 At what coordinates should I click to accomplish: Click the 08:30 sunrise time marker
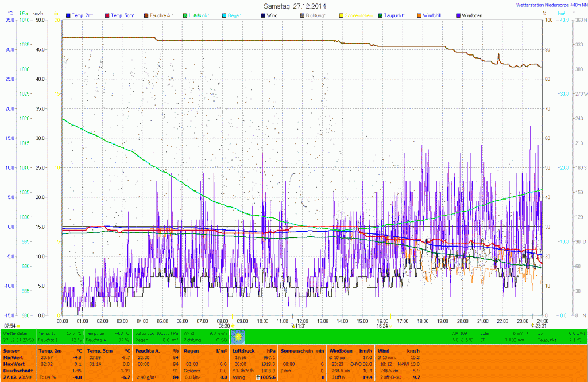pos(223,326)
